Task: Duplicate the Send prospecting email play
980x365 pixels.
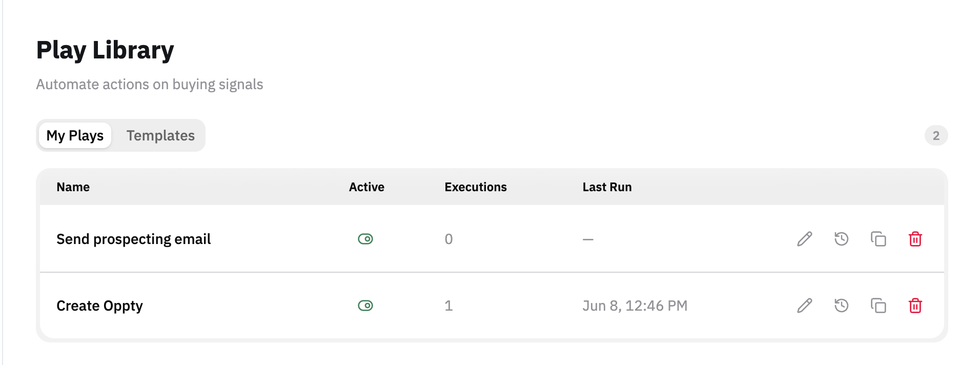Action: click(879, 239)
